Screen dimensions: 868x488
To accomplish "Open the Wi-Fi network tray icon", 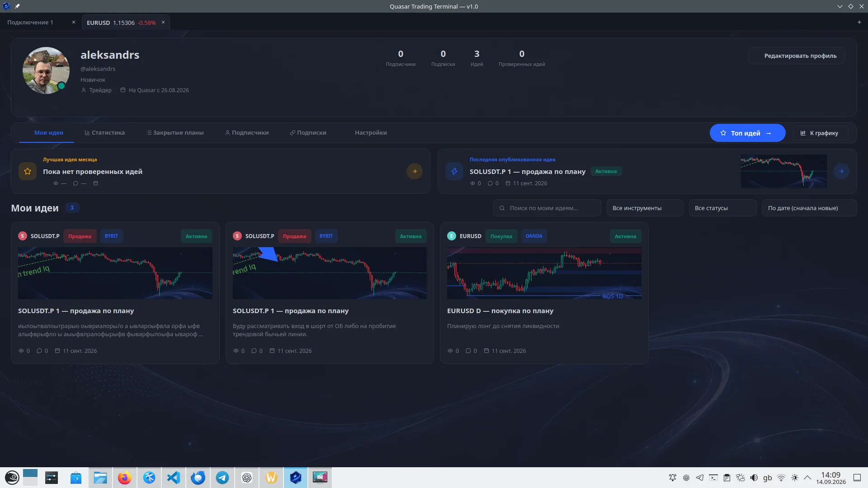I will (781, 478).
